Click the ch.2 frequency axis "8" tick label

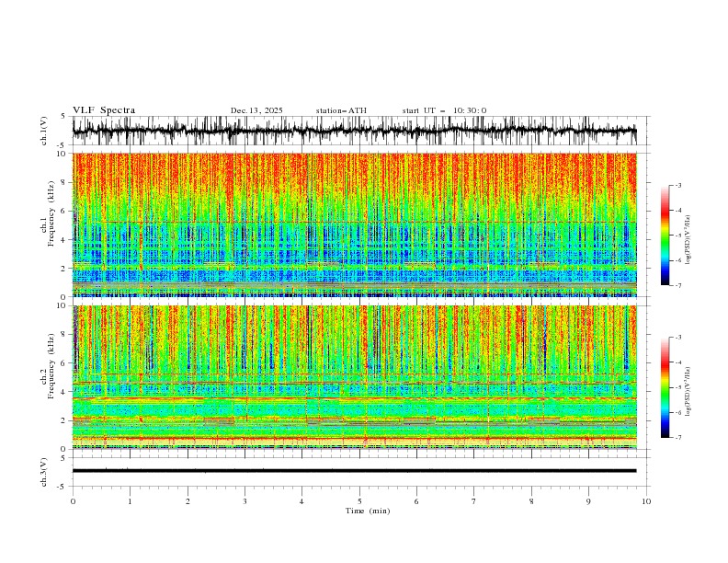pos(63,335)
